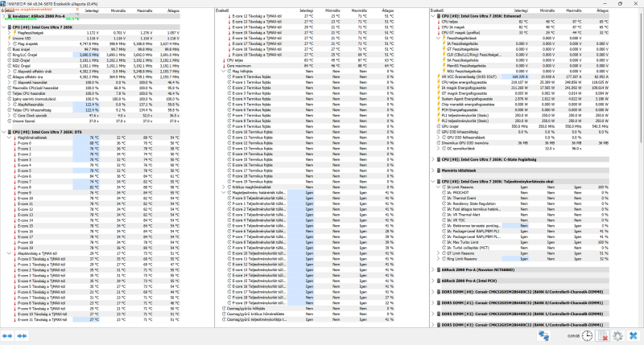Click clock icon beside Ring/LLC Órajel
Screen dimensions: 644x345
pos(10,55)
